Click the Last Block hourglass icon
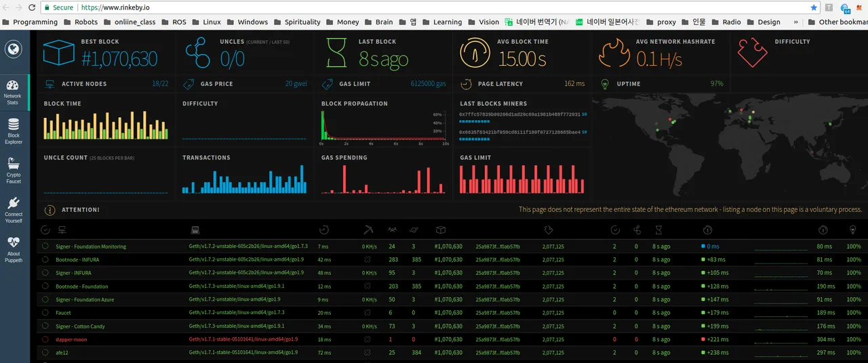Viewport: 868px width, 363px height. click(x=337, y=53)
